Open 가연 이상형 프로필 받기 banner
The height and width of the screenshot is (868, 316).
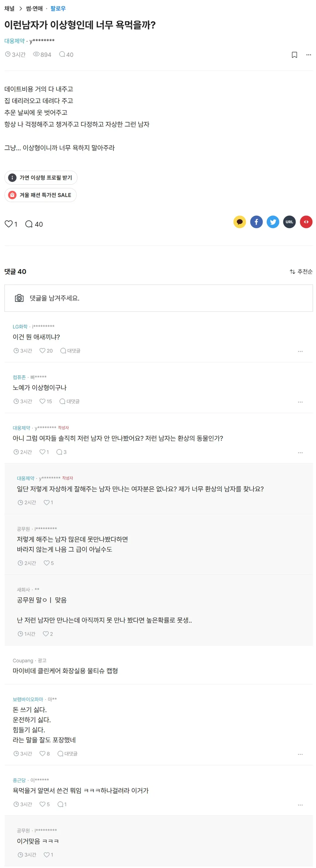[41, 178]
